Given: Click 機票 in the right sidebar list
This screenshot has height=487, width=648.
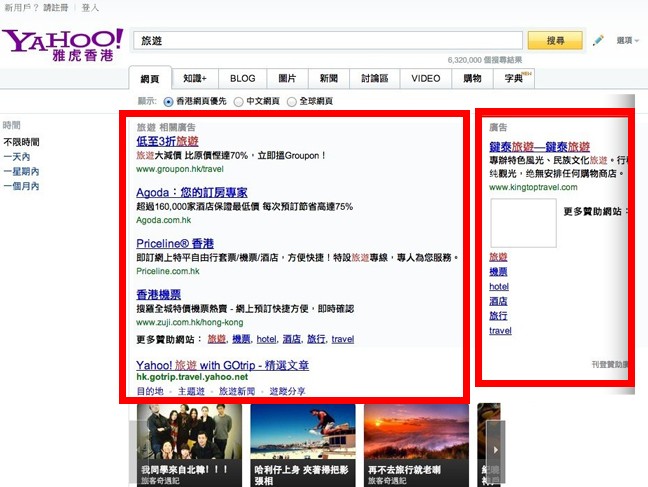Looking at the screenshot, I should tap(498, 272).
